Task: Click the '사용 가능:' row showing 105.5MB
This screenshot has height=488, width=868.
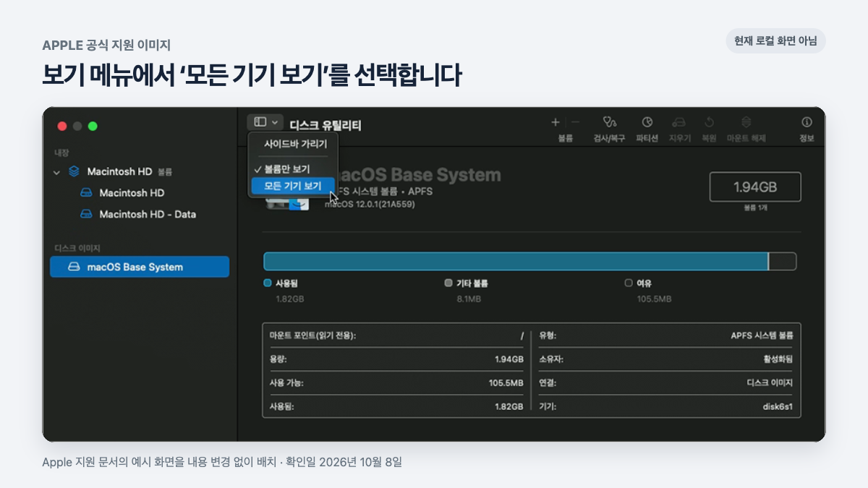Action: coord(396,382)
